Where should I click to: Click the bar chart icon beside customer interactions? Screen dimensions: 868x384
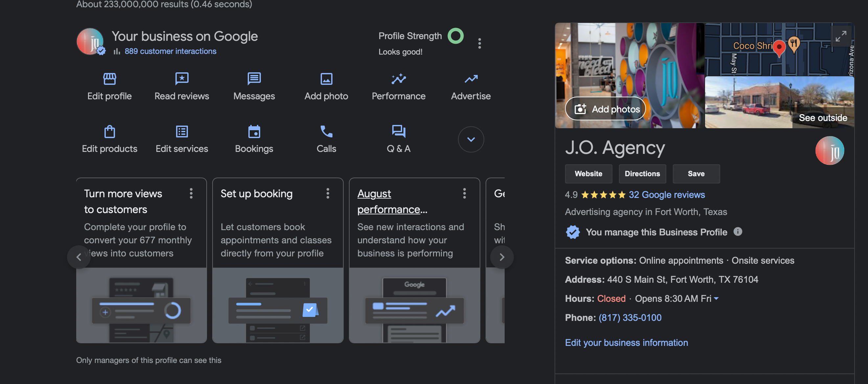[117, 51]
